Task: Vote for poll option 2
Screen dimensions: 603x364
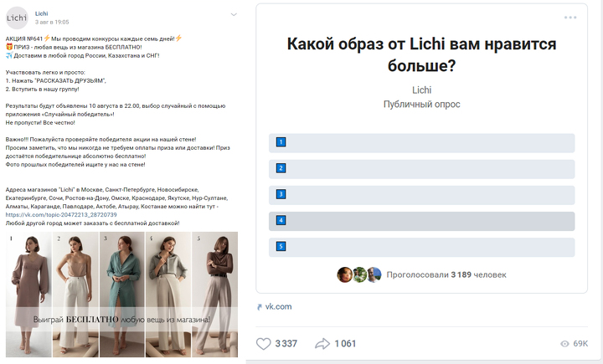Action: (421, 169)
